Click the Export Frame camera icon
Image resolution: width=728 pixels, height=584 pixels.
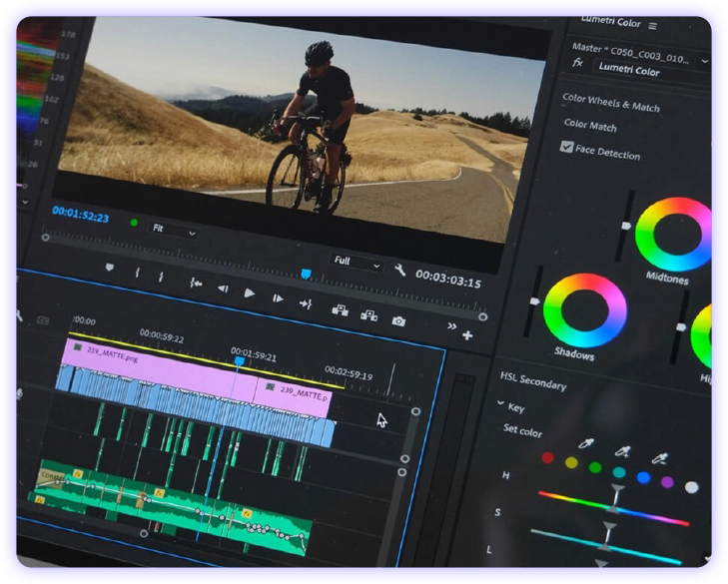click(398, 320)
